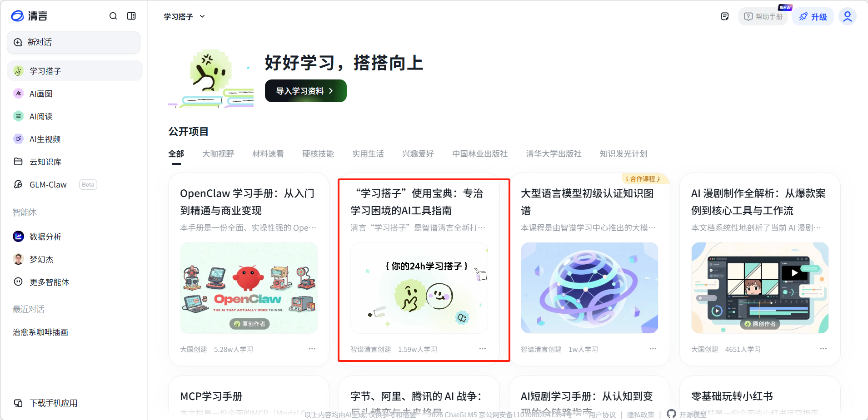This screenshot has height=420, width=868.
Task: Open more options on OpenClaw 学习手册 card
Action: tap(312, 349)
